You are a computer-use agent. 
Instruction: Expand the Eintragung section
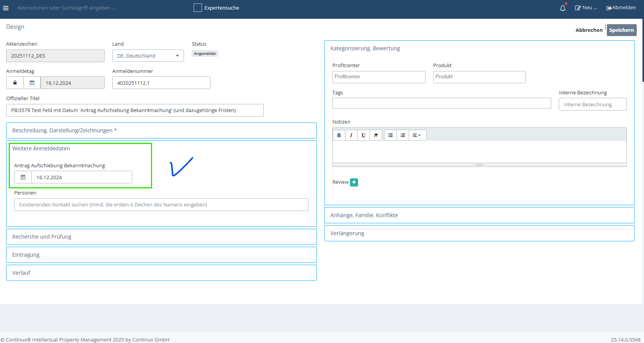[161, 255]
